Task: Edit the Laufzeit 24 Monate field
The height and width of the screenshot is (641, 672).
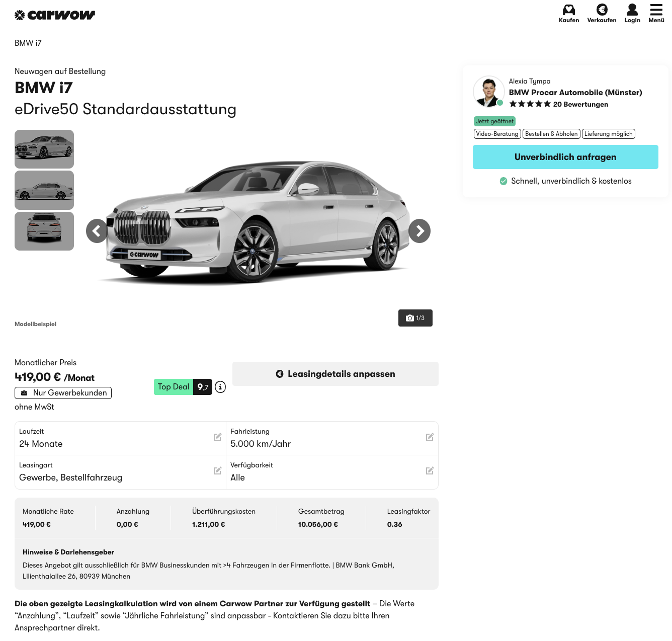Action: pos(217,437)
